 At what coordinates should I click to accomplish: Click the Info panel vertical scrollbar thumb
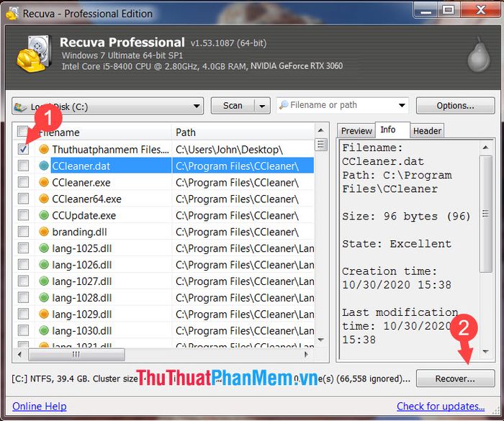[486, 214]
